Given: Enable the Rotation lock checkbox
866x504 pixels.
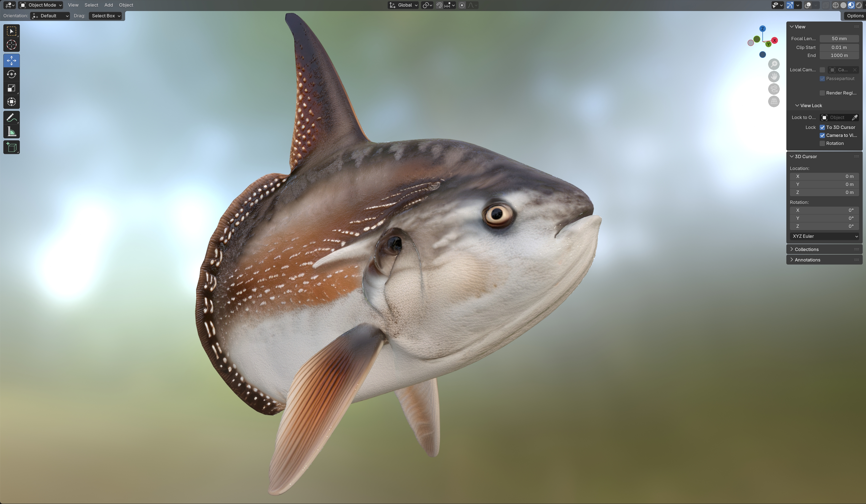Looking at the screenshot, I should point(822,144).
